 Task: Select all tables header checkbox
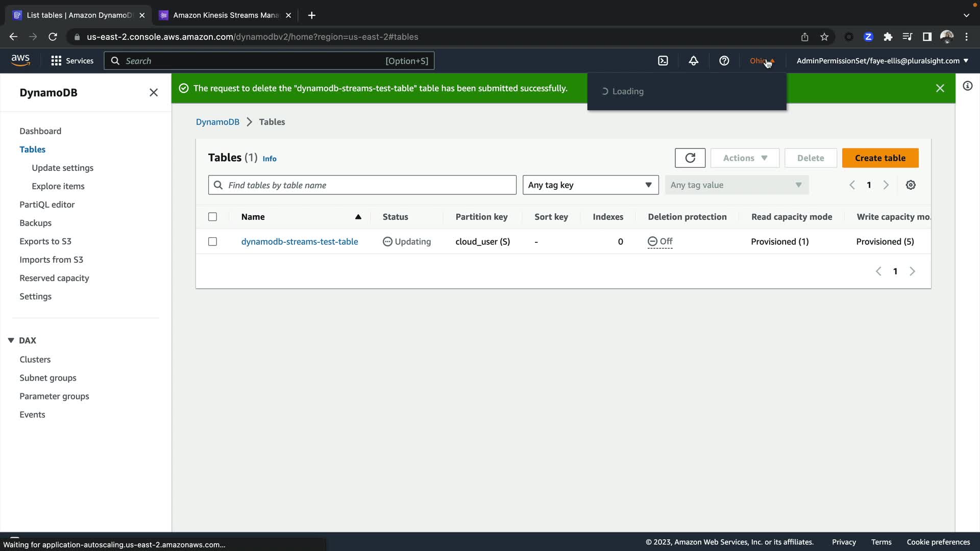(213, 217)
